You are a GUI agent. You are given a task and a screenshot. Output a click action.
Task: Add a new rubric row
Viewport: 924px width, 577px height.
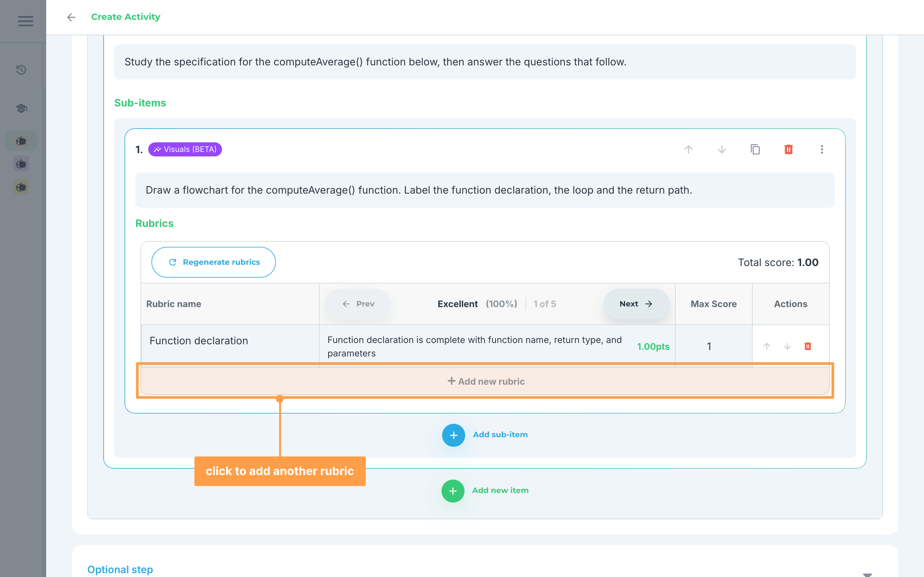coord(485,381)
